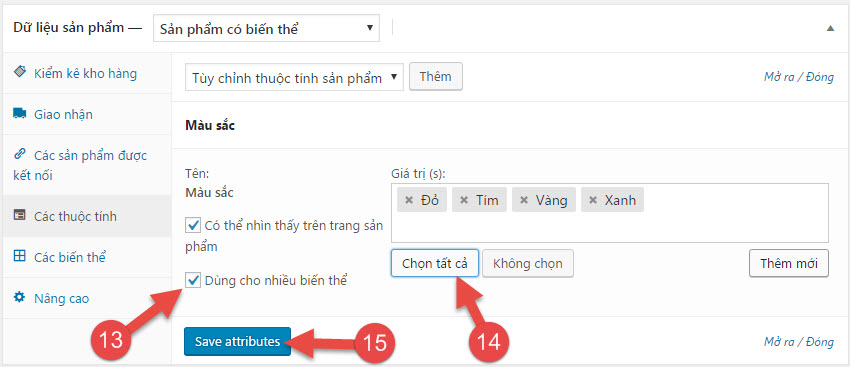Click the Giao nhận truck icon
Viewport: 850px width, 367px height.
tap(20, 113)
